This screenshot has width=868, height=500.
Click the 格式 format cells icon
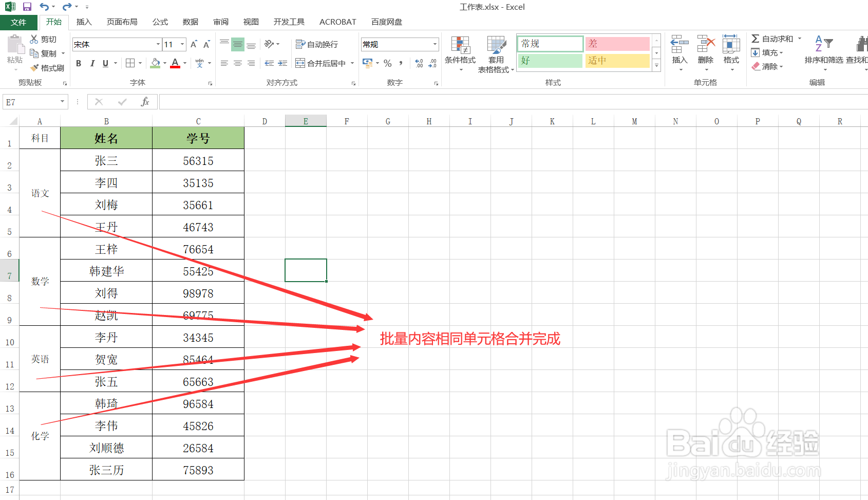pos(731,45)
